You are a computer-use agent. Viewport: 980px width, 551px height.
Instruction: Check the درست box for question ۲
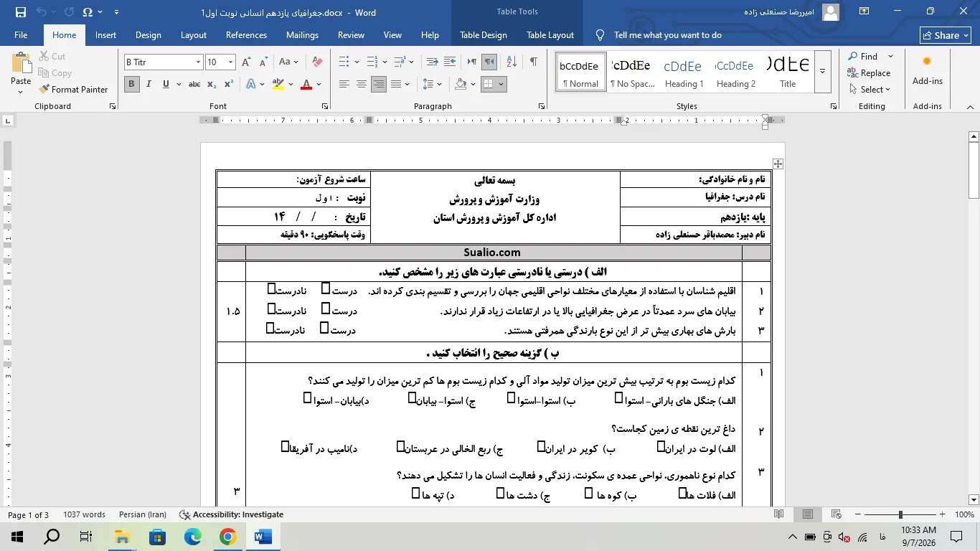(x=326, y=309)
